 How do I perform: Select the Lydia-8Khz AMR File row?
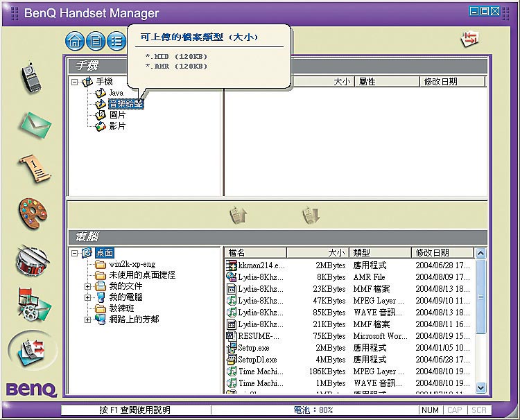(348, 277)
